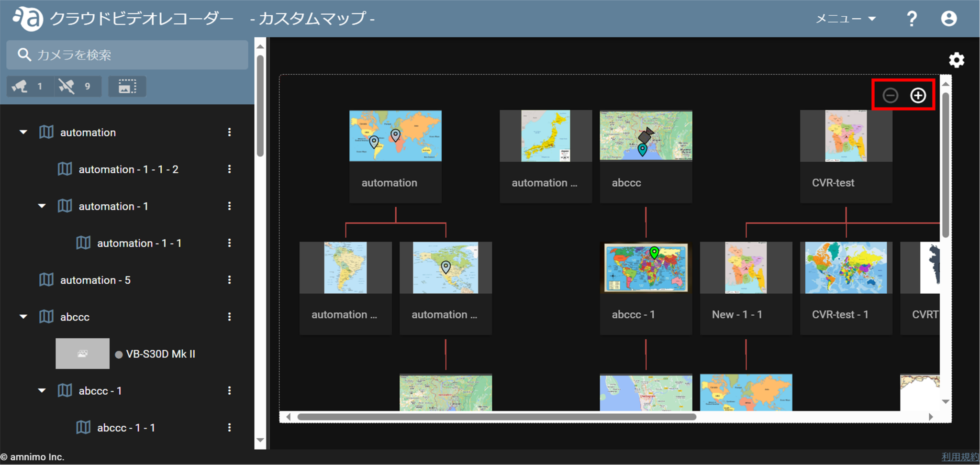Open the three-dot menu for "automation - 5"
Screen dimensions: 980x465
pyautogui.click(x=230, y=280)
